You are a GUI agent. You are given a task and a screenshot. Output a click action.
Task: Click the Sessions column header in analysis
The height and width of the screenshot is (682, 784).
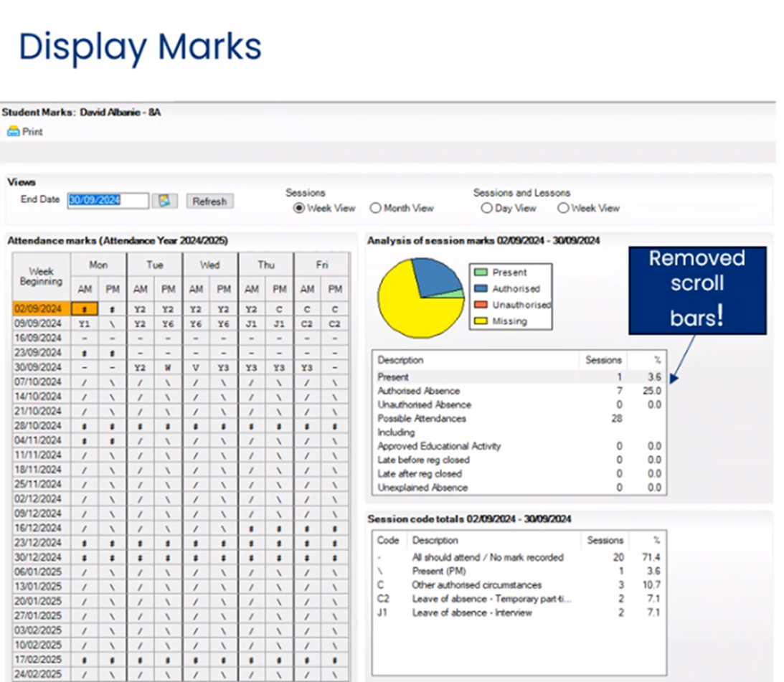tap(603, 360)
